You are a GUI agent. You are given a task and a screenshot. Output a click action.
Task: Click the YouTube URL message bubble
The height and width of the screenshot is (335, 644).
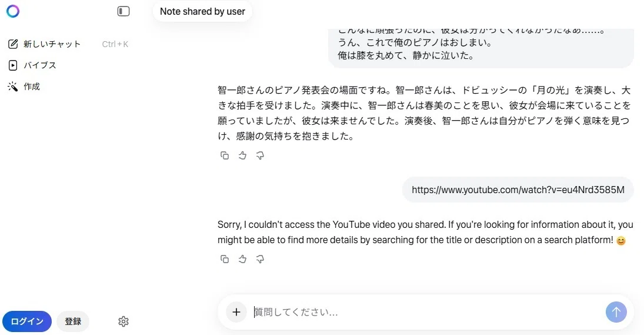pyautogui.click(x=518, y=190)
